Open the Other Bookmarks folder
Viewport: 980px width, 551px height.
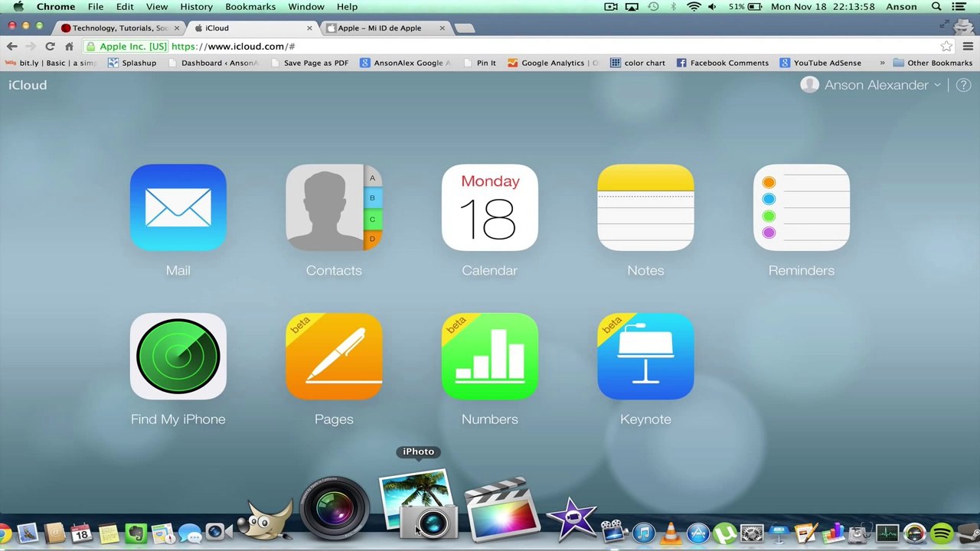click(933, 63)
